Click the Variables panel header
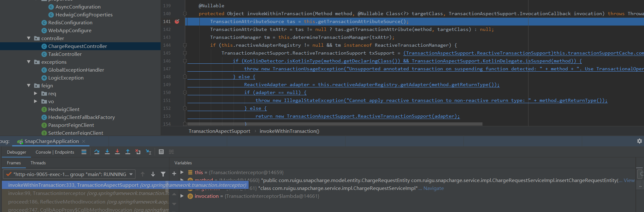 (183, 163)
